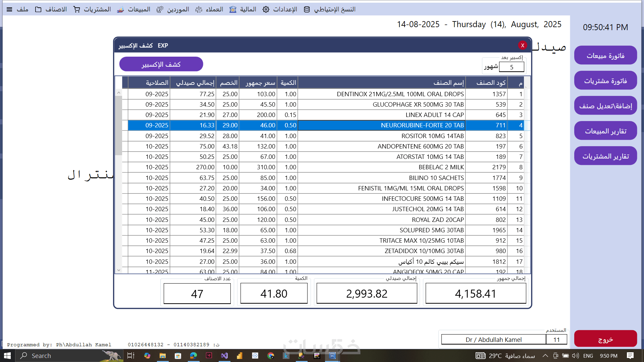Open the items folder icon (الاصناف)

(38, 9)
